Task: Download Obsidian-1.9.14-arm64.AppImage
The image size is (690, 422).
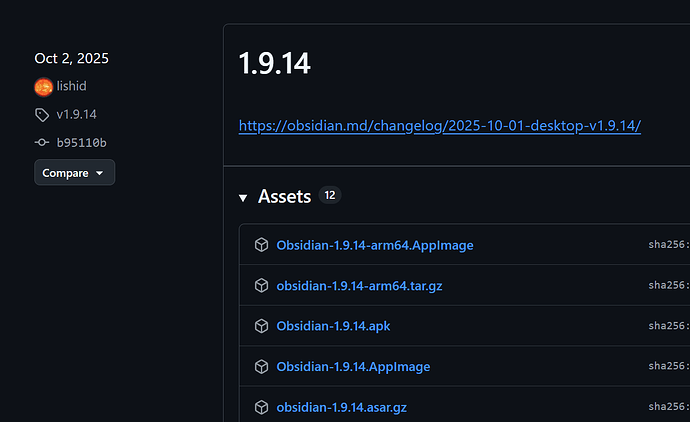Action: click(375, 245)
